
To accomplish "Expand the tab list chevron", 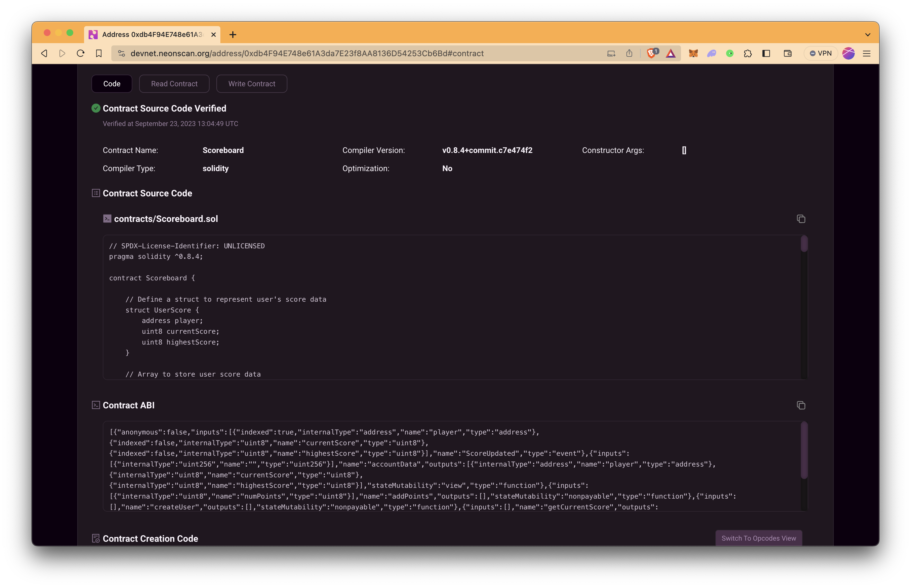I will [x=868, y=35].
